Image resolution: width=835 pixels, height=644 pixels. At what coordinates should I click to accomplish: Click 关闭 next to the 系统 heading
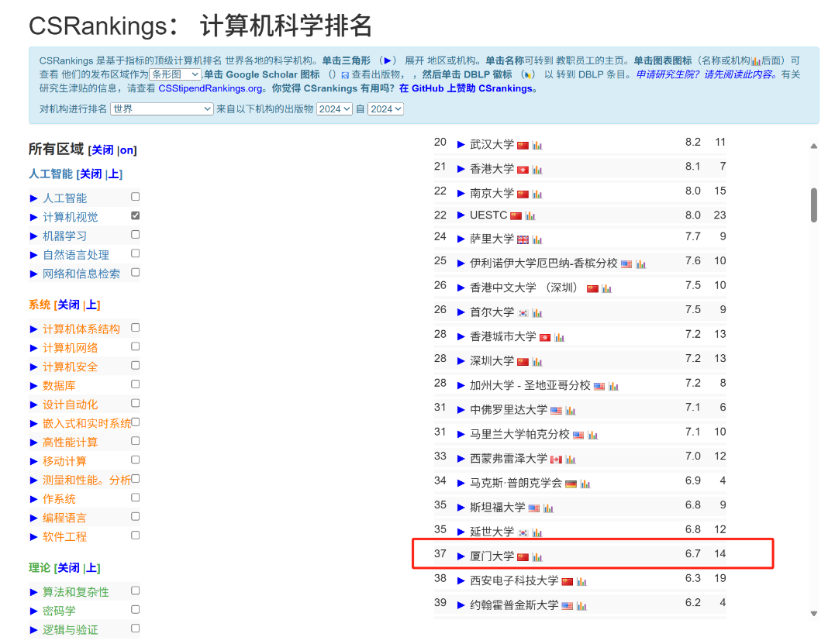click(68, 305)
